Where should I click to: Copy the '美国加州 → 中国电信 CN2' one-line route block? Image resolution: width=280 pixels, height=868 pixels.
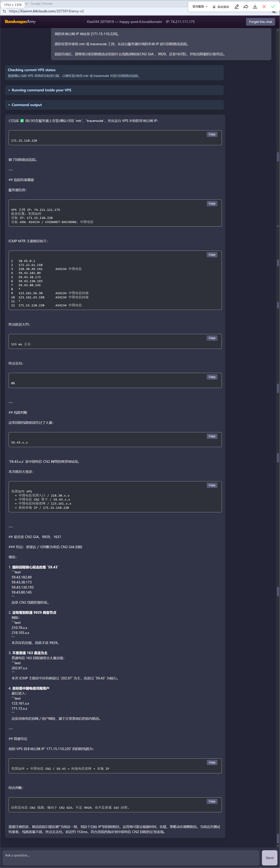[x=212, y=762]
